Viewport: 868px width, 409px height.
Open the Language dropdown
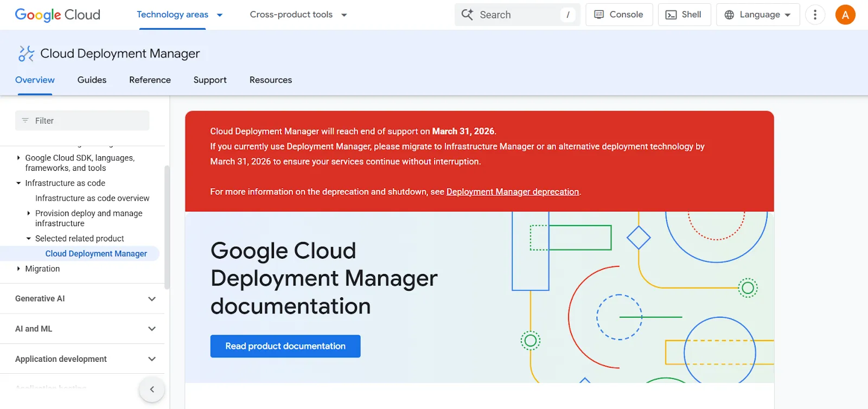[x=758, y=15]
